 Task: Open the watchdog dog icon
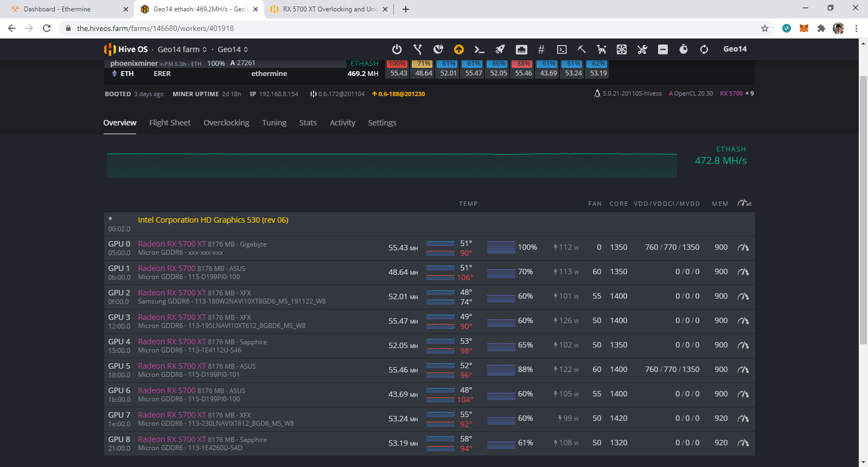[602, 49]
